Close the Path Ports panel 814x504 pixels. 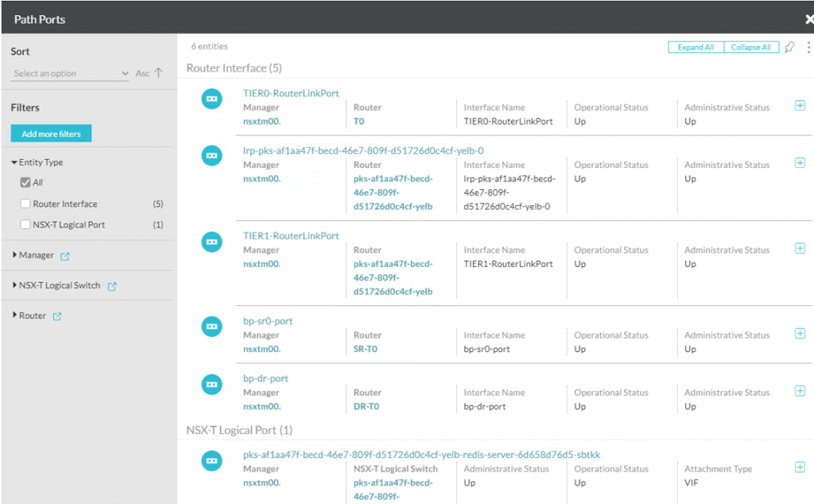[x=809, y=19]
